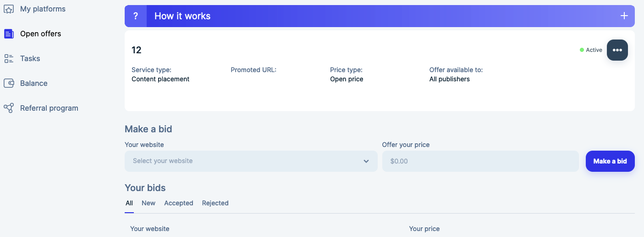Open the Select your website dropdown

click(251, 161)
